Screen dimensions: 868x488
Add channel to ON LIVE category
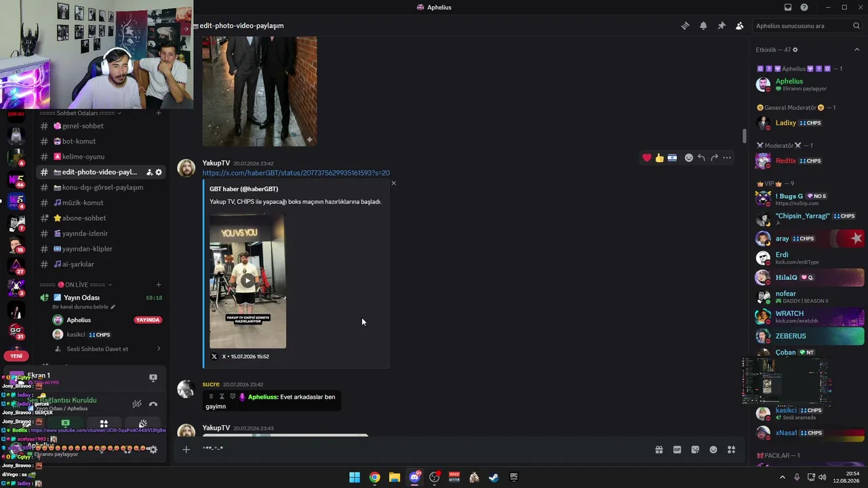[159, 285]
